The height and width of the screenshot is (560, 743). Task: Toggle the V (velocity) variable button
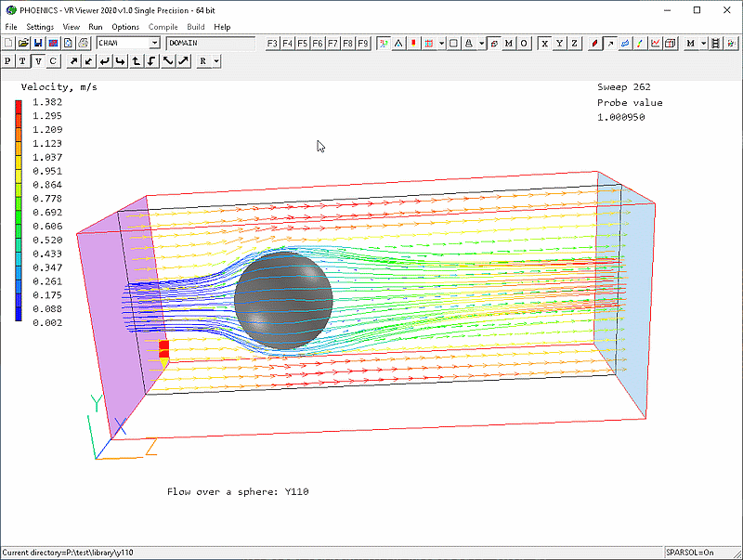coord(38,61)
